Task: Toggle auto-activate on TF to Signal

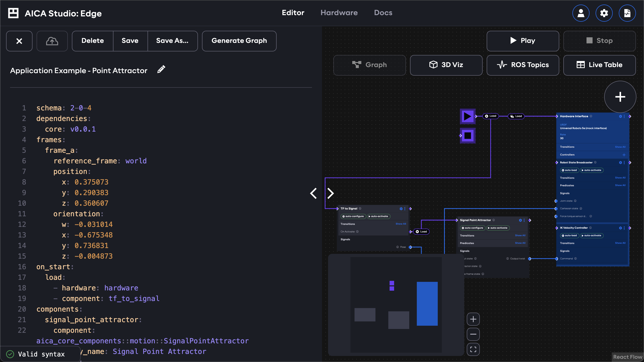Action: coord(378,216)
